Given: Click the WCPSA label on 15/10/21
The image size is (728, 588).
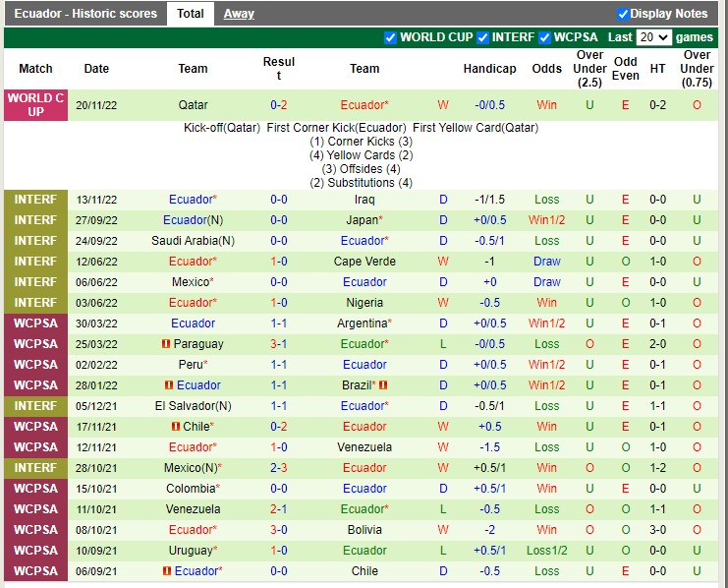Looking at the screenshot, I should pyautogui.click(x=35, y=489).
